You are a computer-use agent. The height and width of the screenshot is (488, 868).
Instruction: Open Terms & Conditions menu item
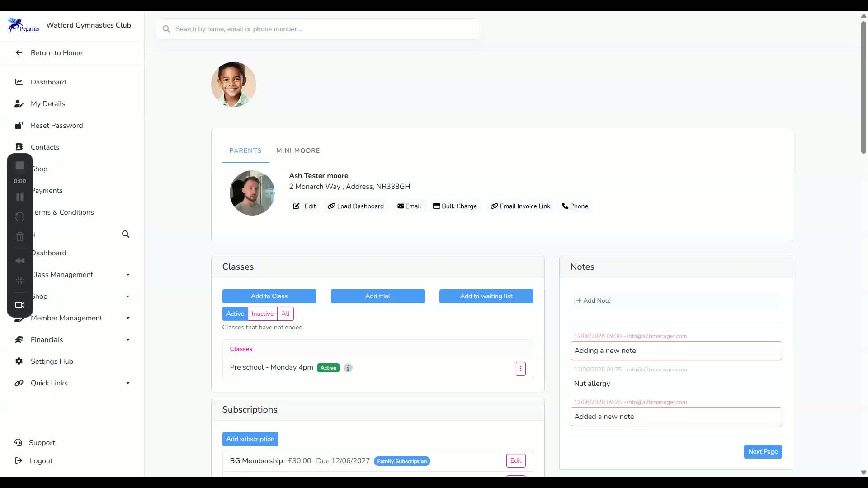point(63,212)
